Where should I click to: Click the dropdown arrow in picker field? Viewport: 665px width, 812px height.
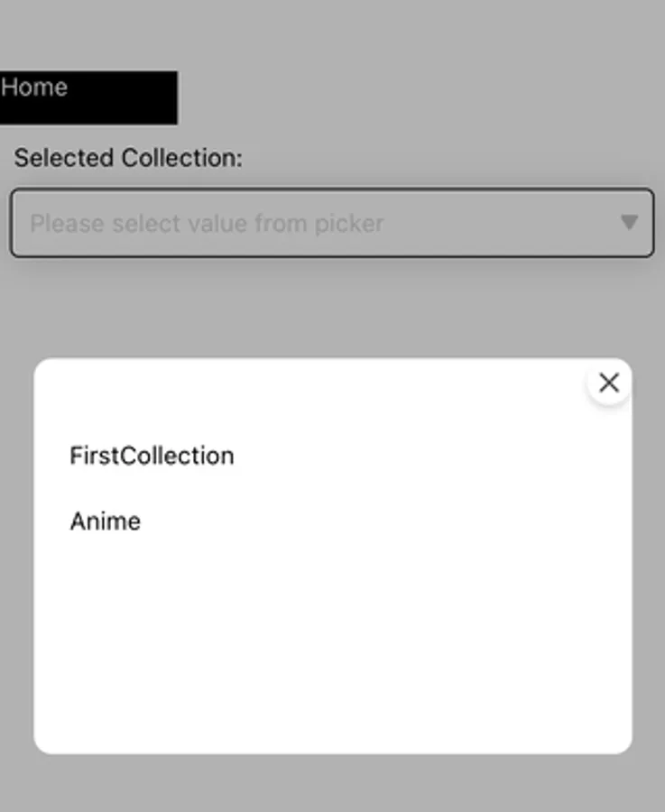(629, 222)
